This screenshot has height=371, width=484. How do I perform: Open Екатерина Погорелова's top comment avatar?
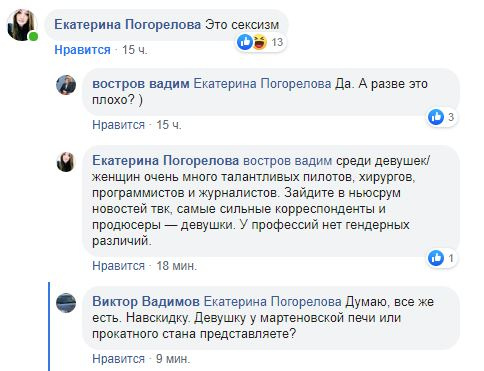(22, 25)
